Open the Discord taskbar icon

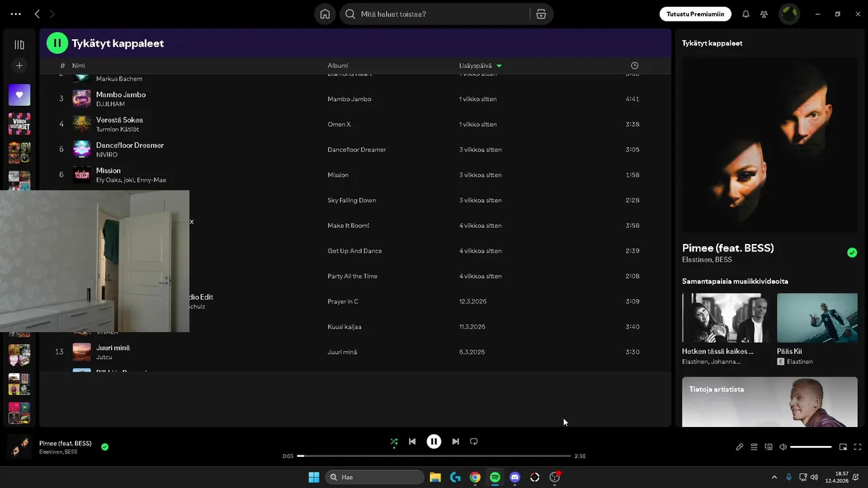pos(515,477)
